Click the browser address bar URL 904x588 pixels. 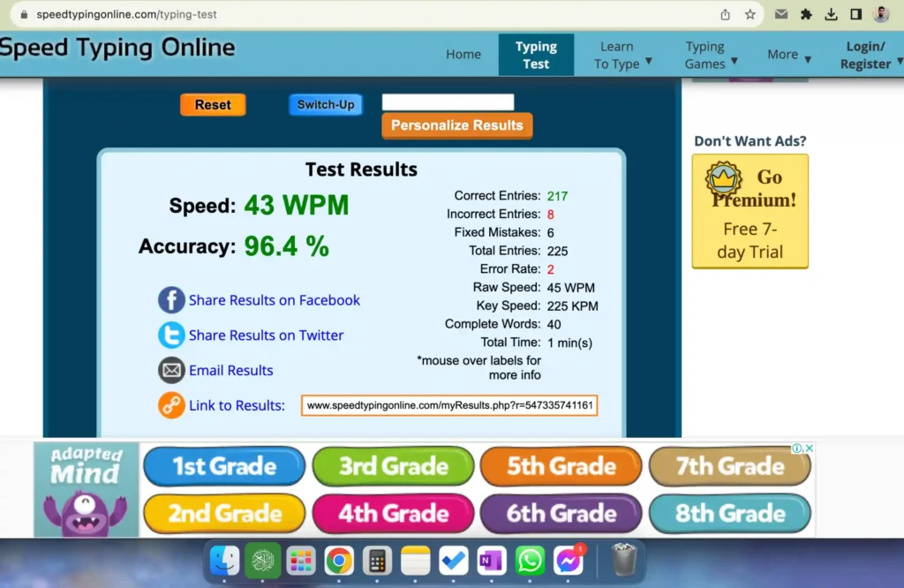pos(127,14)
